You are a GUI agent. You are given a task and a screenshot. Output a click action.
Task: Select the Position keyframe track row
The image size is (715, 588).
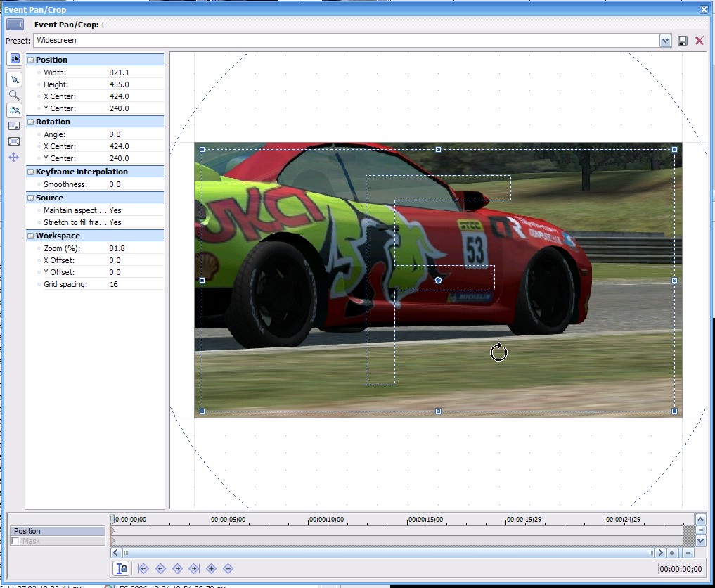click(58, 531)
